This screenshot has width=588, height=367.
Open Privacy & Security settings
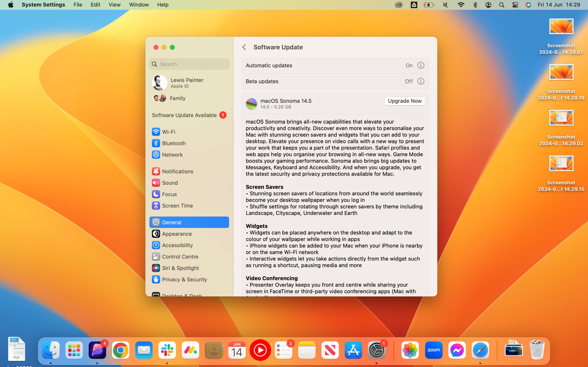pos(185,279)
